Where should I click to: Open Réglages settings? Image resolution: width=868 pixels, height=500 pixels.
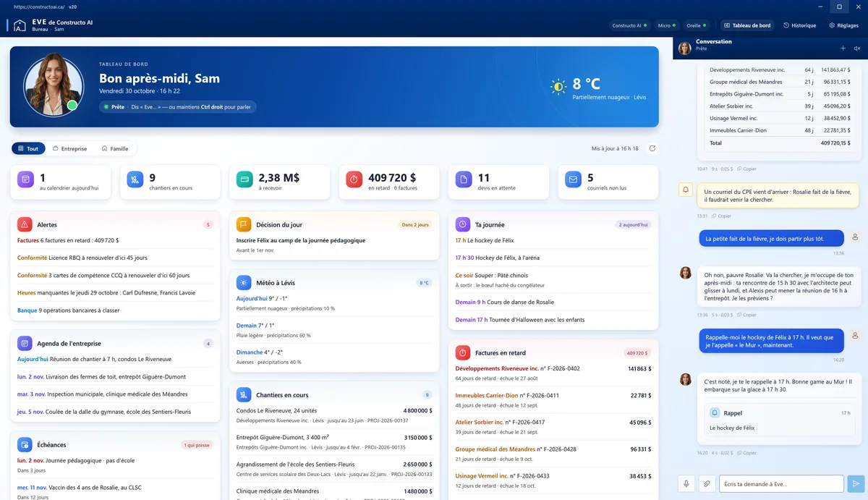tap(843, 25)
